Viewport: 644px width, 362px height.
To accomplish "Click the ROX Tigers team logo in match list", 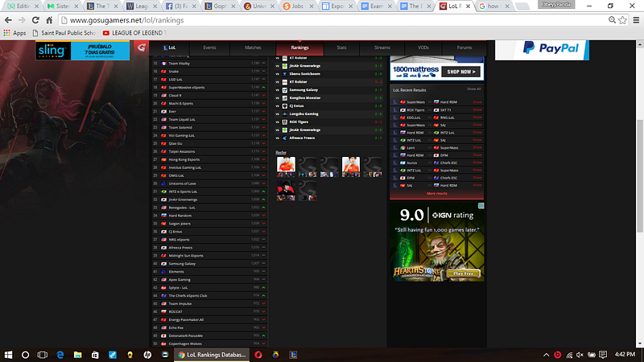I will tap(285, 122).
